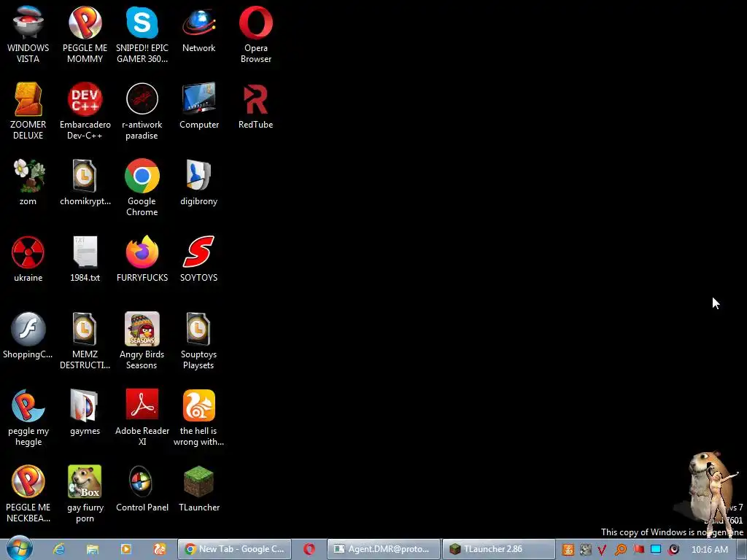Open the taskbar clock showing 10:16 AM
Viewport: 747px width, 560px height.
[709, 550]
